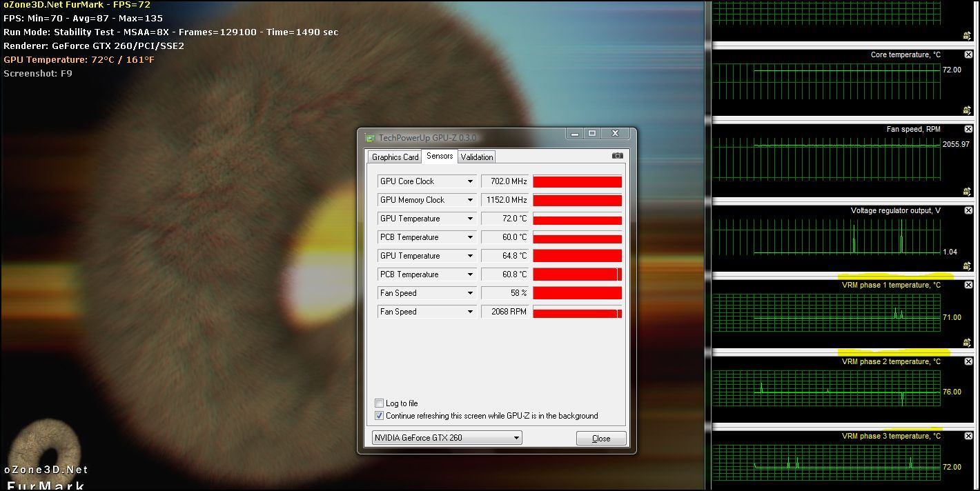
Task: Click the 58 % fan speed value
Action: pos(505,293)
